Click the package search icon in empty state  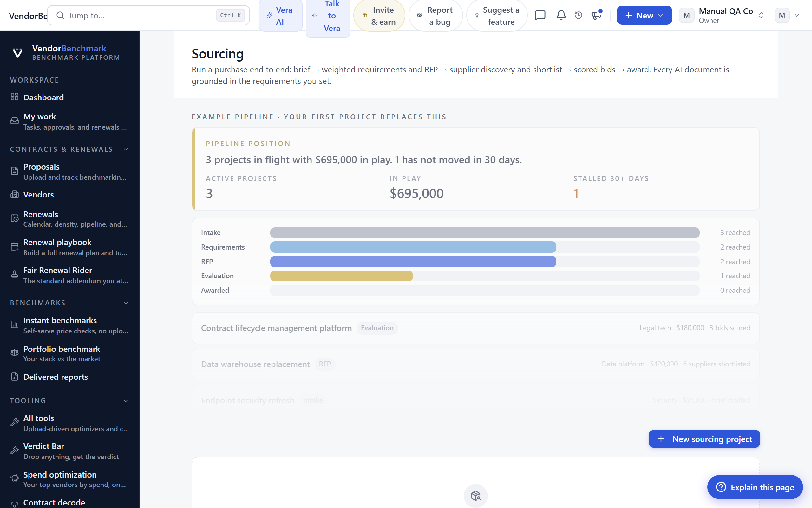pos(475,496)
